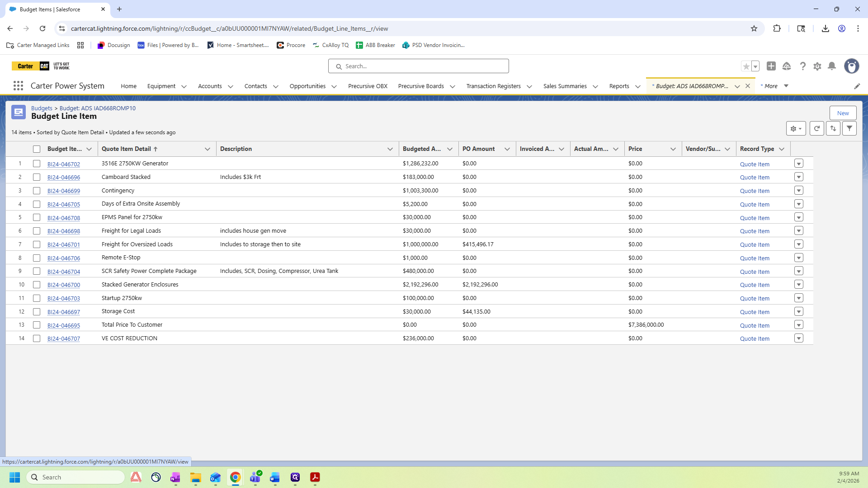
Task: Click the New button
Action: (x=843, y=113)
